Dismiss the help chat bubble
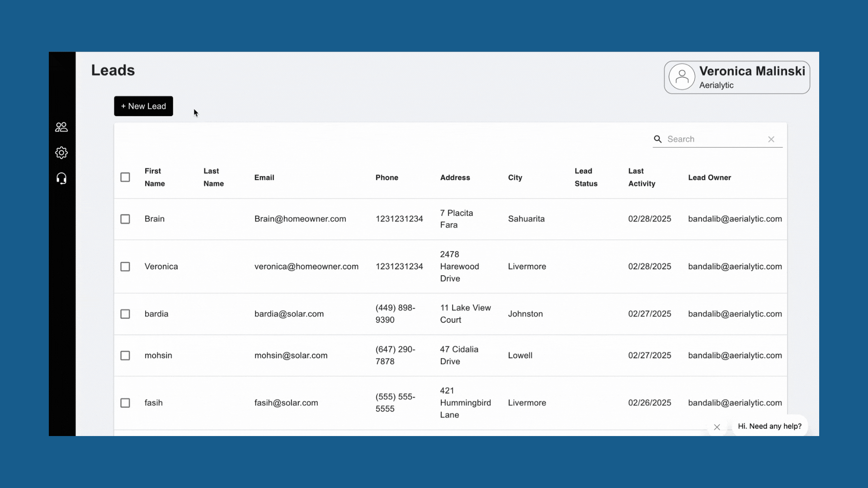 point(717,427)
